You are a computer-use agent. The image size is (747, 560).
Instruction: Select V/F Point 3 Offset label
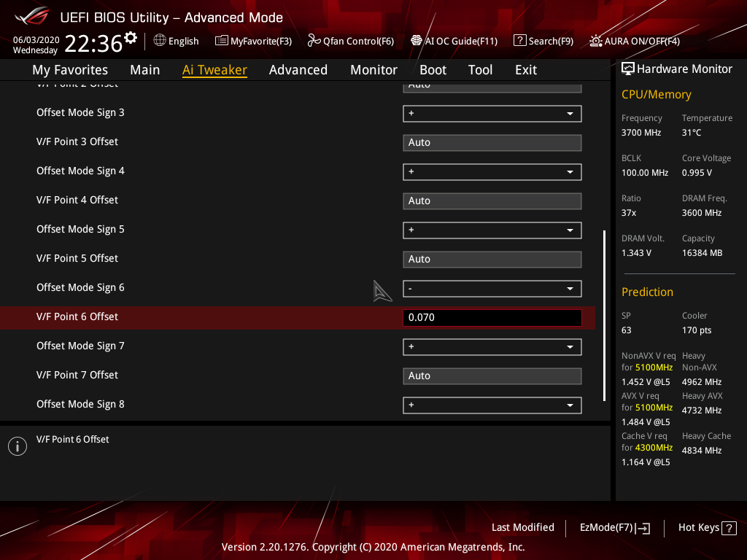77,142
